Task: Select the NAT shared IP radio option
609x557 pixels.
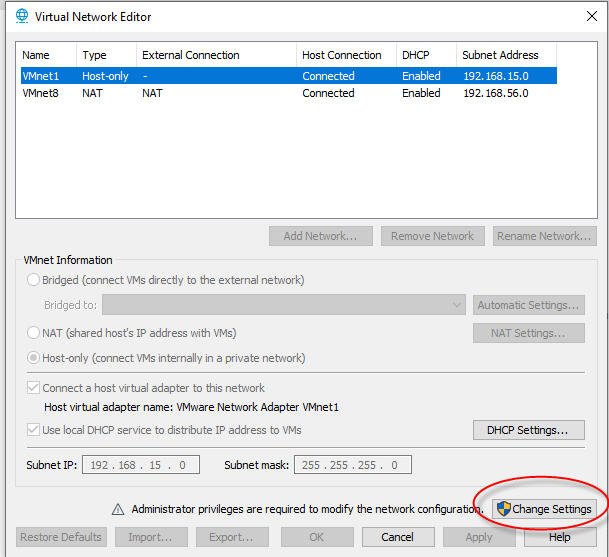Action: tap(34, 333)
